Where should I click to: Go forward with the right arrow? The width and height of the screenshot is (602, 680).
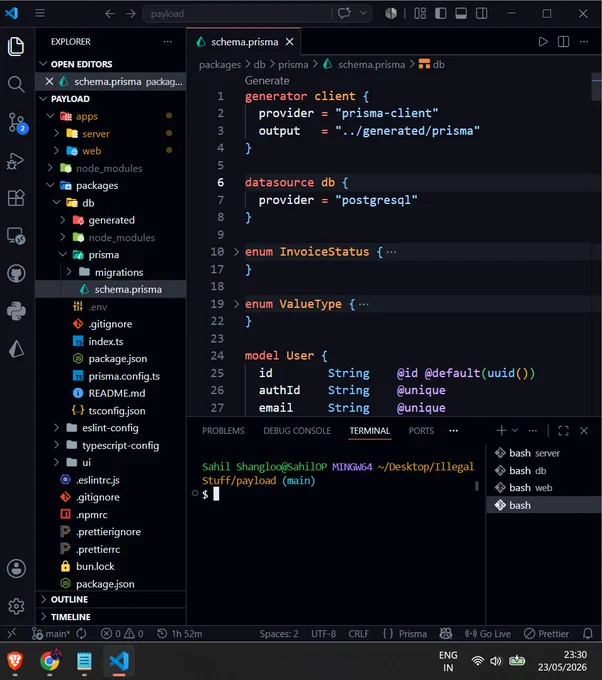coord(131,13)
